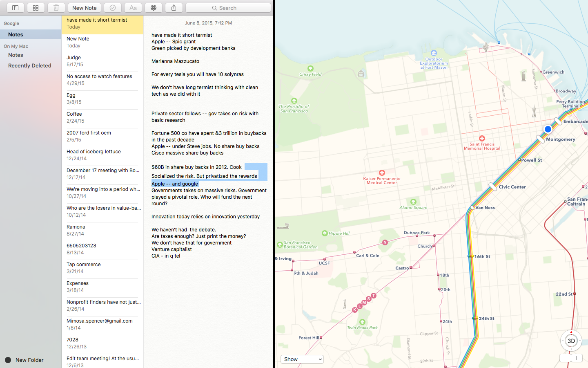Click the 'Venture capitalist' line in note
588x368 pixels.
171,249
